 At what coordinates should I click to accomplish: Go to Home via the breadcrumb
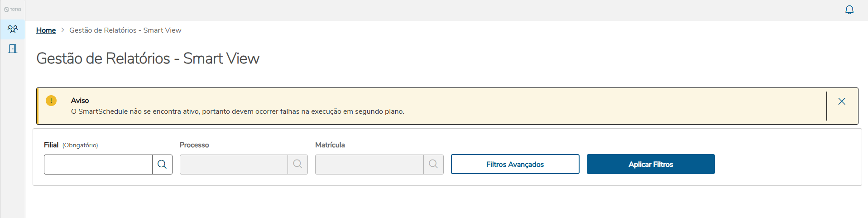tap(46, 30)
